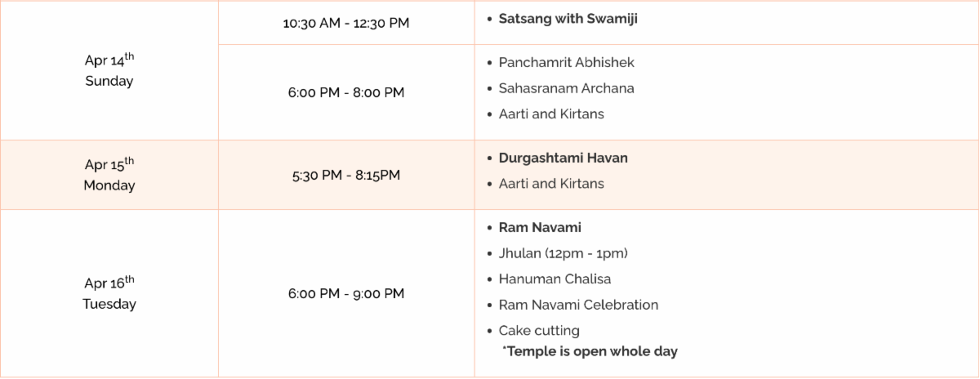The image size is (980, 379).
Task: Click the 10:30 AM - 12:30 PM time slot
Action: coord(345,23)
